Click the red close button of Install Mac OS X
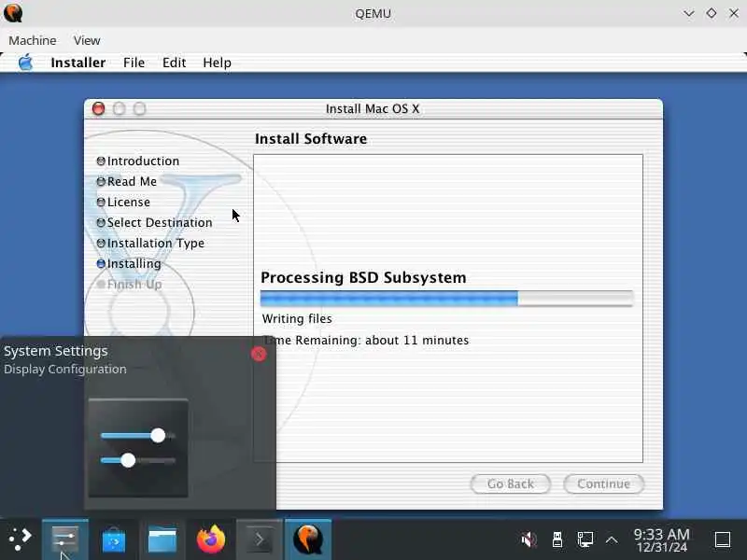Viewport: 747px width, 560px height. click(x=99, y=108)
